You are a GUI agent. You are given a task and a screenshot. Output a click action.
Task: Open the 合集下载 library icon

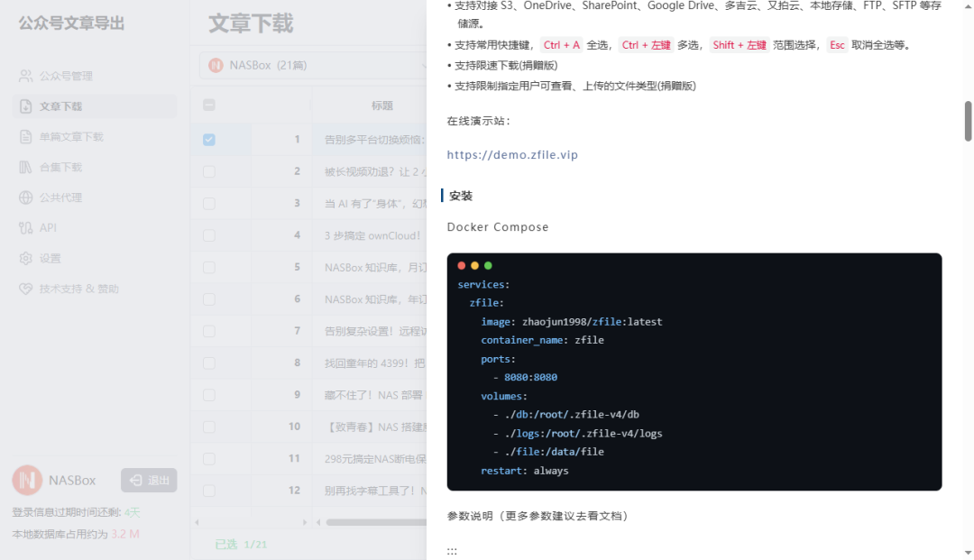26,168
